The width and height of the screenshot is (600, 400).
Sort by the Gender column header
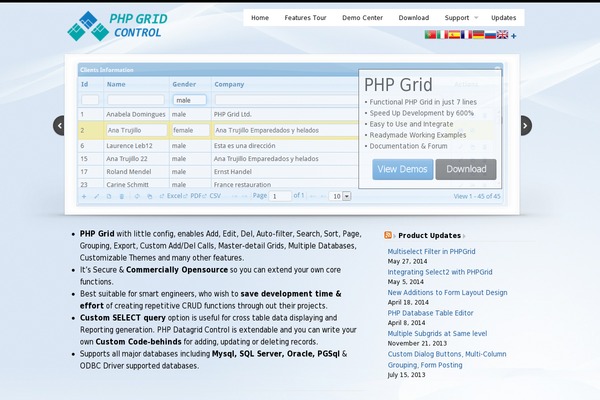[x=184, y=84]
